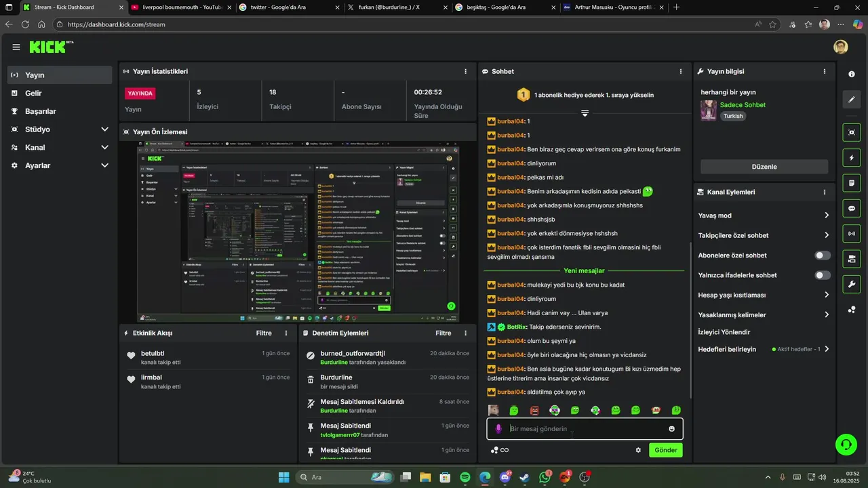
Task: Click the purple microphone in chat input
Action: 498,429
